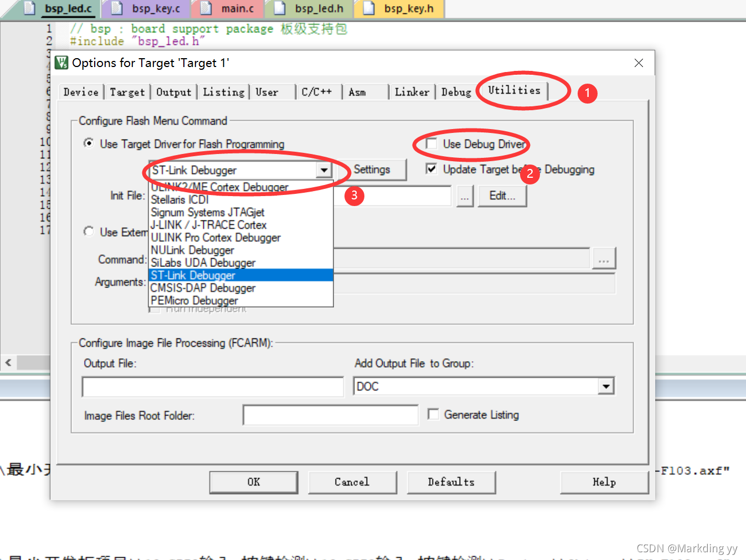Click the Arguments input field
This screenshot has height=560, width=746.
474,283
